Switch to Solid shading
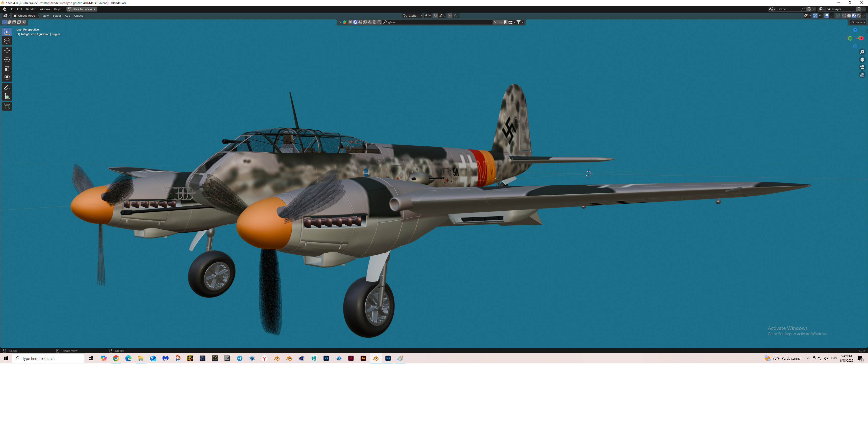Viewport: 868px width, 426px height. (x=849, y=16)
